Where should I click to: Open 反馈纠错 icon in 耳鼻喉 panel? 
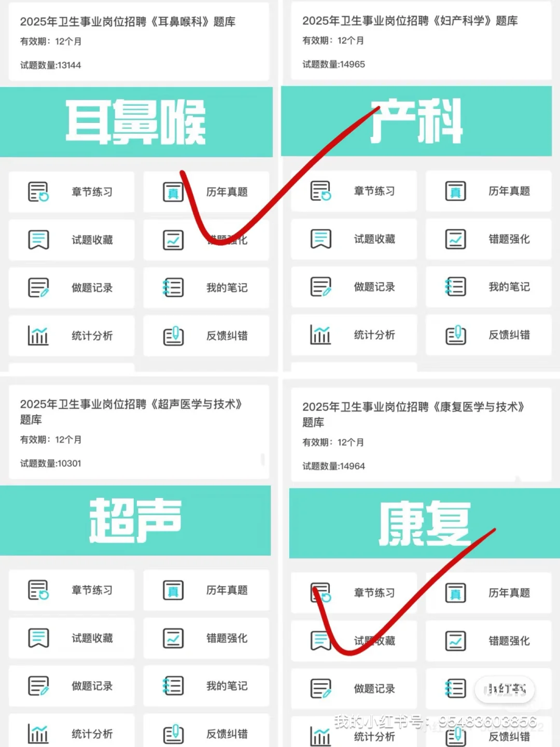click(173, 336)
